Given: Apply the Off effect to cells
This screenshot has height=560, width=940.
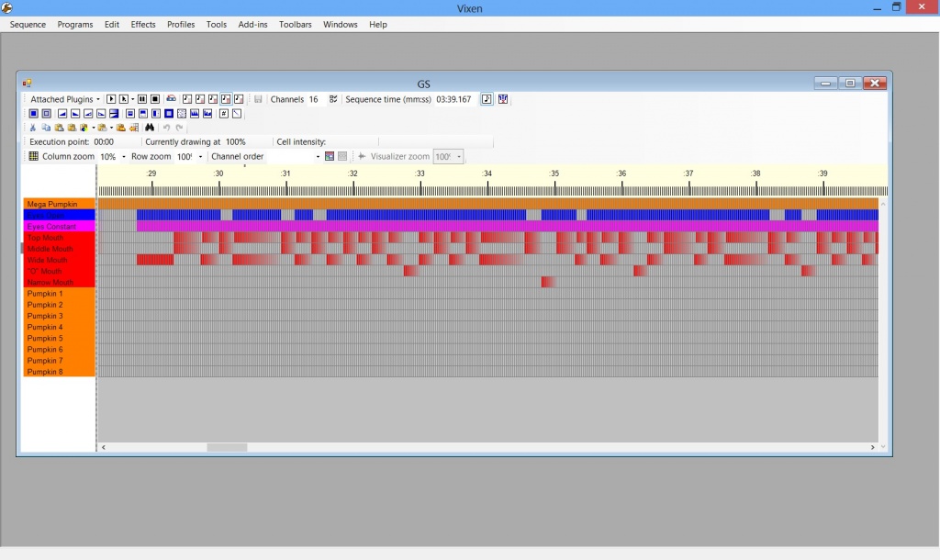Looking at the screenshot, I should point(46,113).
